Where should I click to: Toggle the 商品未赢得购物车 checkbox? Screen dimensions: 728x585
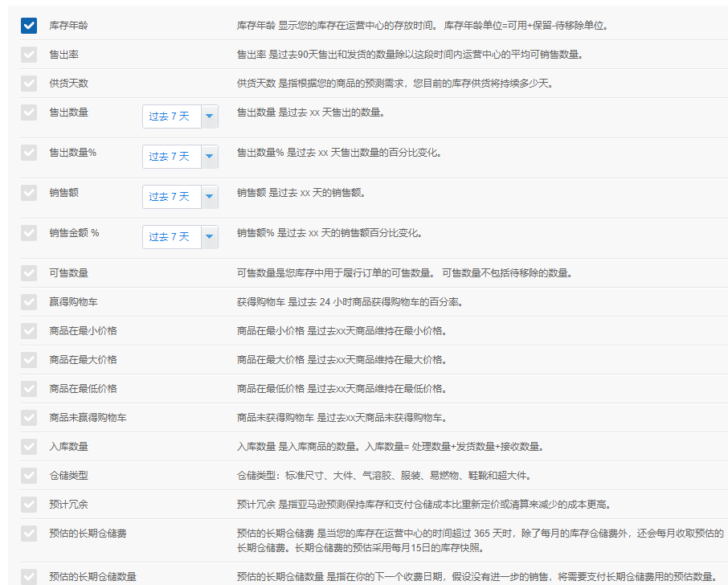coord(29,417)
